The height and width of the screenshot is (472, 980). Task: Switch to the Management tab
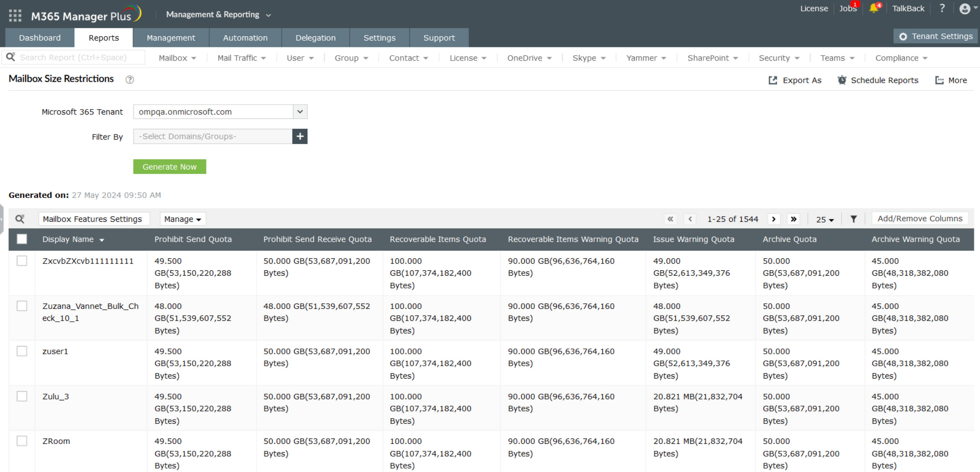tap(171, 38)
